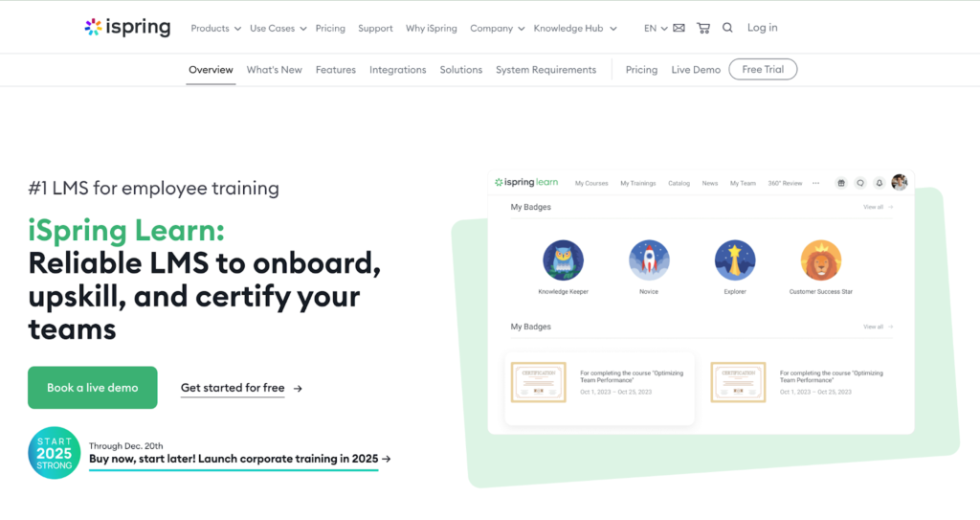The width and height of the screenshot is (980, 520).
Task: Open the mail envelope icon
Action: (679, 28)
